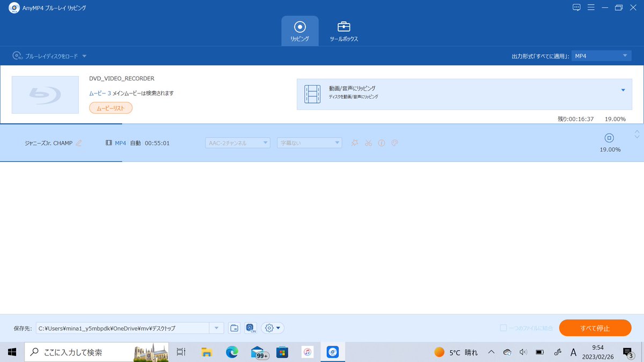Open the gear settings dropdown
This screenshot has height=362, width=644.
click(273, 328)
